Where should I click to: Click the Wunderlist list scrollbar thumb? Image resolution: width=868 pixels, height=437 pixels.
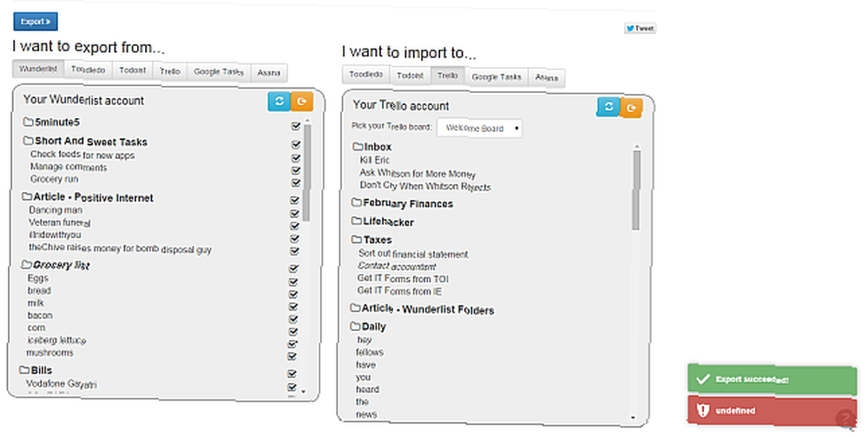(306, 173)
